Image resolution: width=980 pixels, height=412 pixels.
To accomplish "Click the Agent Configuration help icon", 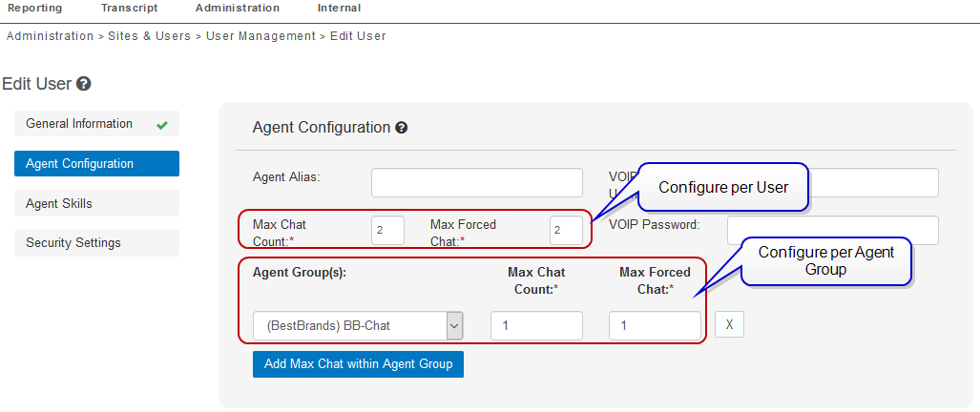I will pyautogui.click(x=402, y=128).
